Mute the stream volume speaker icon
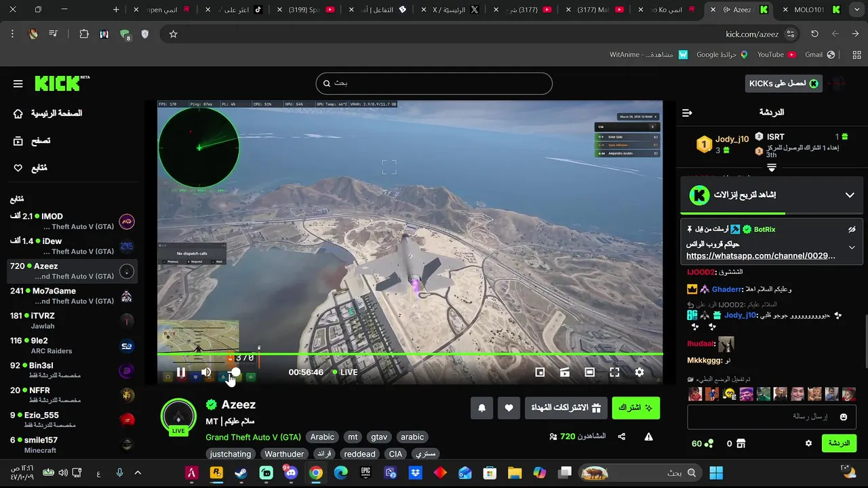This screenshot has width=868, height=488. pyautogui.click(x=206, y=372)
